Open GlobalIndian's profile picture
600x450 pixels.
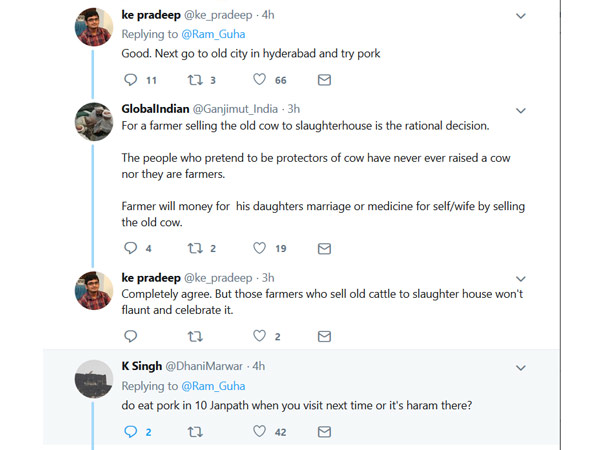tap(94, 122)
